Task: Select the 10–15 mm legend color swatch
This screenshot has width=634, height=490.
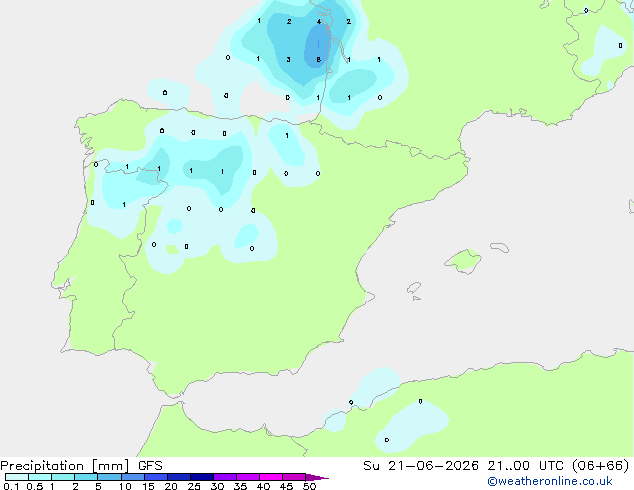Action: [133, 477]
